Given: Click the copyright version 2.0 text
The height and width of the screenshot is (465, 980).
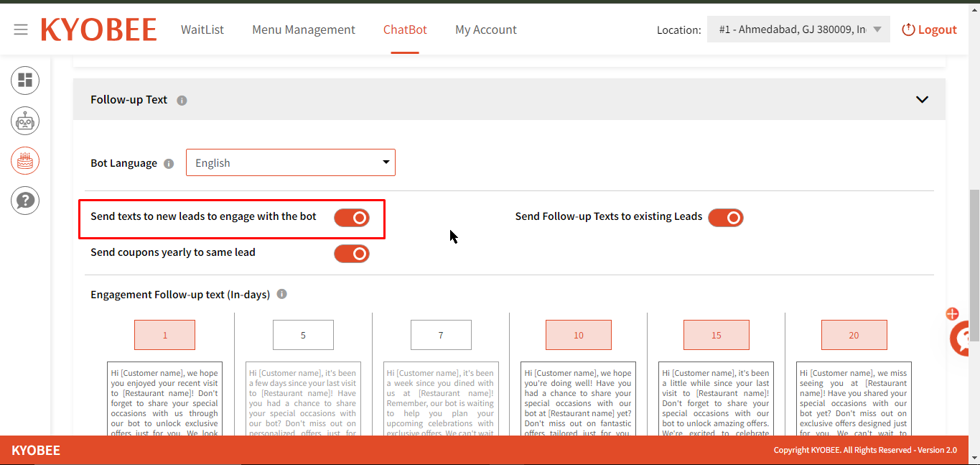Looking at the screenshot, I should [865, 450].
